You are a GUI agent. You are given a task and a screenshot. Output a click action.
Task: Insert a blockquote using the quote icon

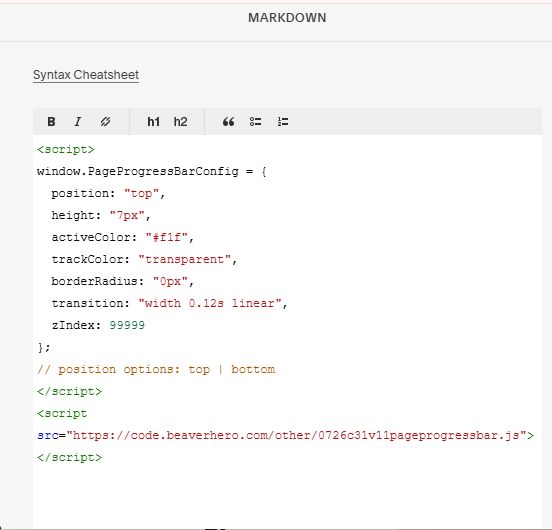pyautogui.click(x=228, y=122)
